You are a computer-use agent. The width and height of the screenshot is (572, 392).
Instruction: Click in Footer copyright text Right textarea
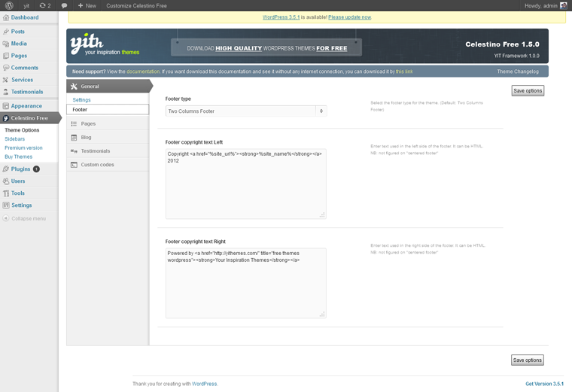click(x=246, y=283)
